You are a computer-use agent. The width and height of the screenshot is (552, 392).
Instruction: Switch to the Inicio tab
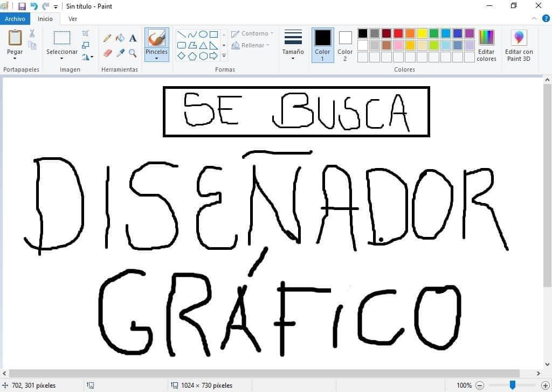coord(45,19)
